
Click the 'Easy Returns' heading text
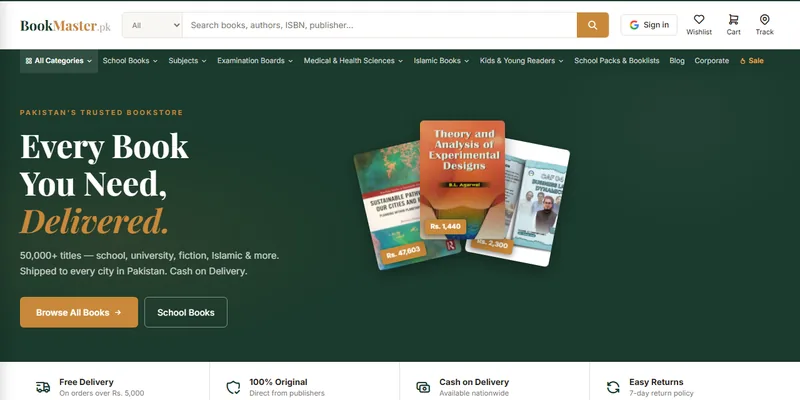(x=656, y=382)
